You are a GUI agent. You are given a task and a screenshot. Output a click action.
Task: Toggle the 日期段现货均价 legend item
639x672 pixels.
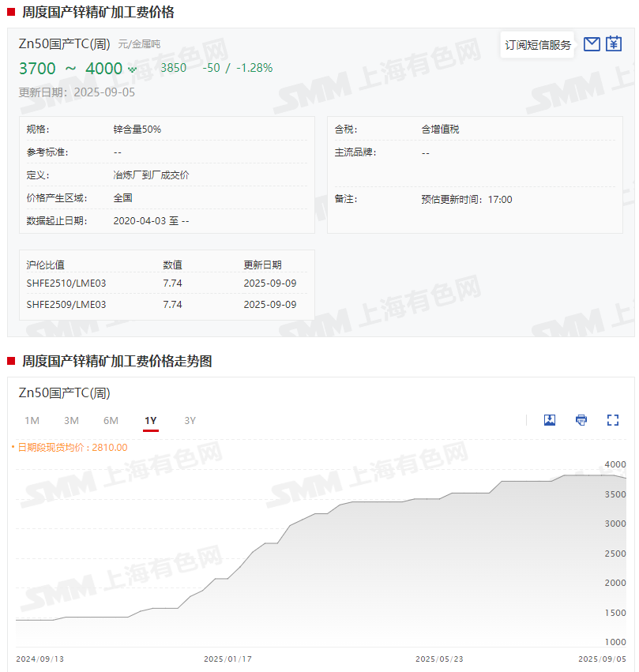[70, 448]
